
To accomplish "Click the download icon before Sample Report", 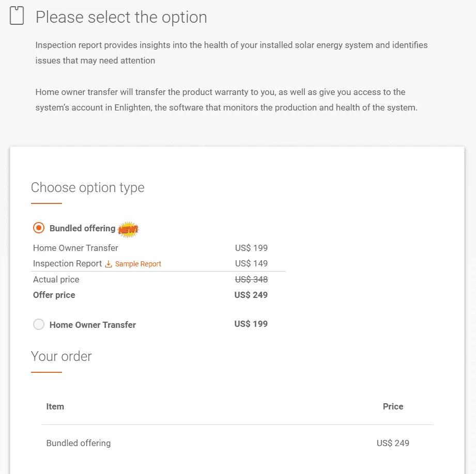I will (109, 264).
